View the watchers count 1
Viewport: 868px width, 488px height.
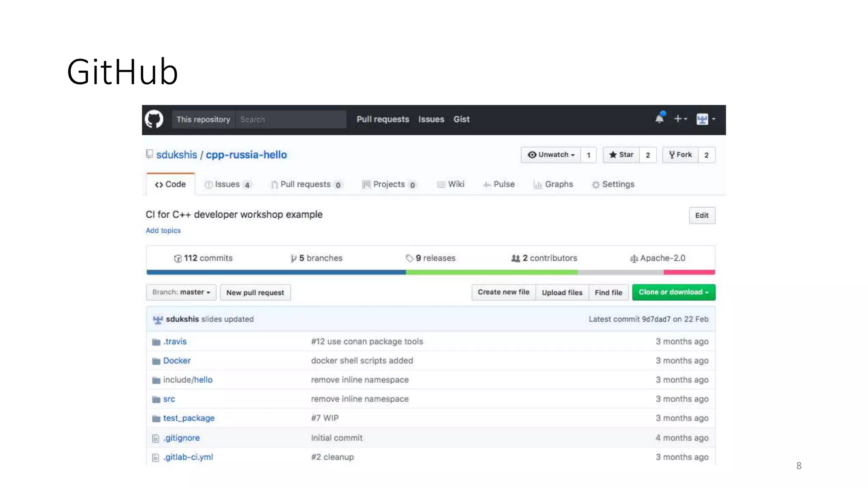pos(588,155)
